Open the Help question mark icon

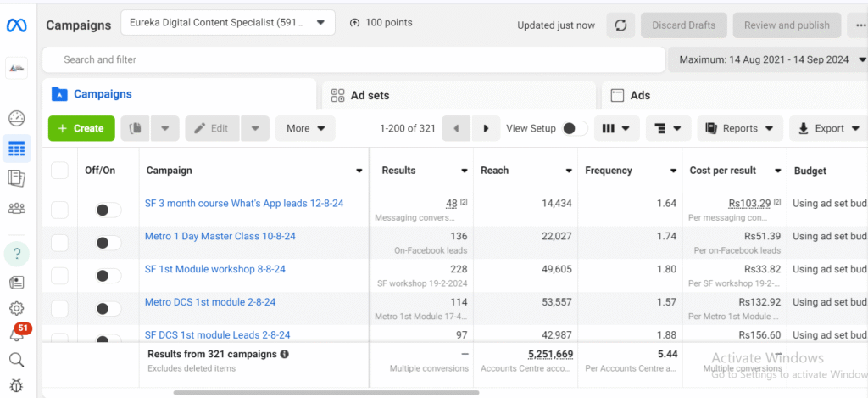click(16, 253)
